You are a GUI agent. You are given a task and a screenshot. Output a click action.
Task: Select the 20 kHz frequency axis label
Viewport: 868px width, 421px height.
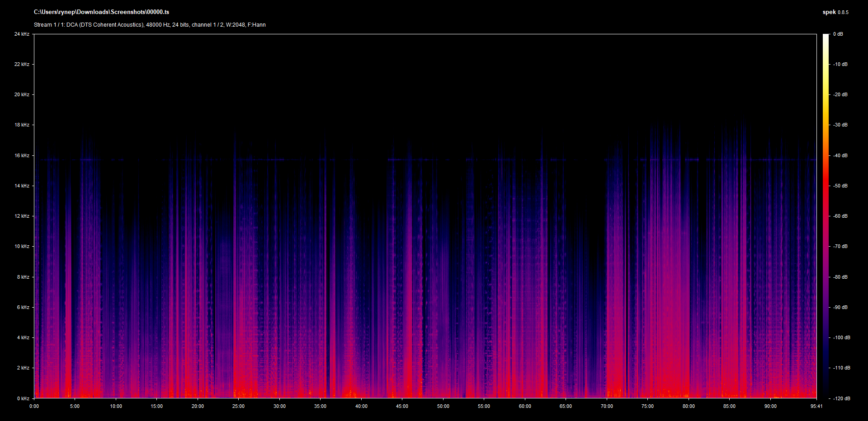coord(22,94)
